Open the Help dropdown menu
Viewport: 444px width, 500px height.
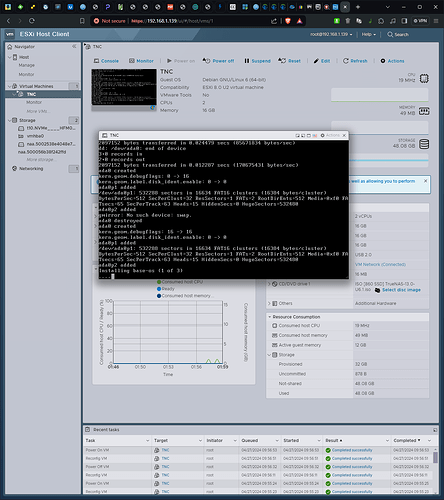pyautogui.click(x=369, y=34)
